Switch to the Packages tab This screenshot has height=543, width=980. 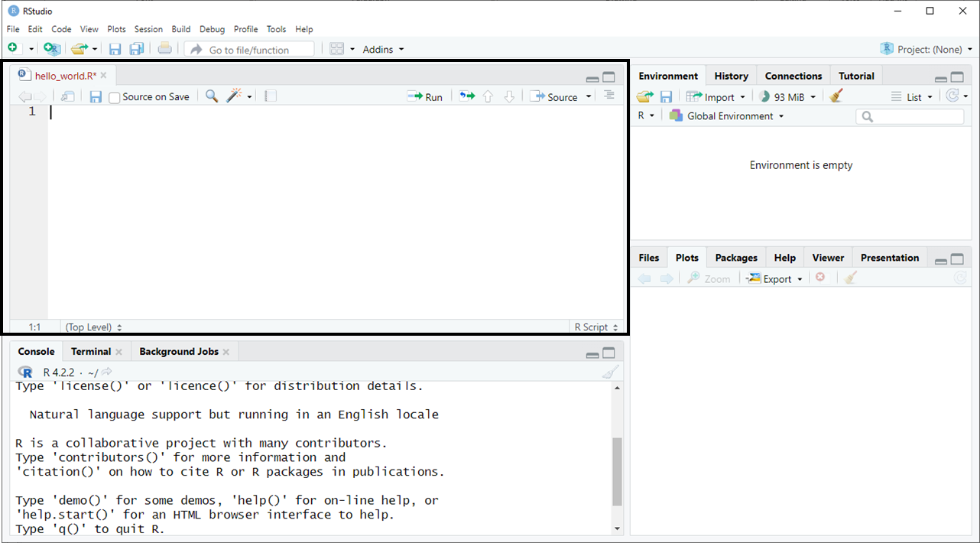[x=736, y=258]
